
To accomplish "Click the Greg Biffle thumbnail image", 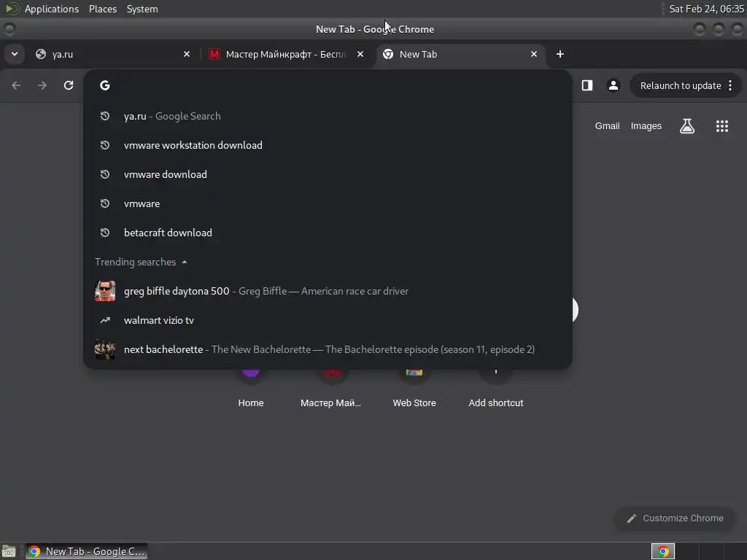I will pyautogui.click(x=105, y=291).
